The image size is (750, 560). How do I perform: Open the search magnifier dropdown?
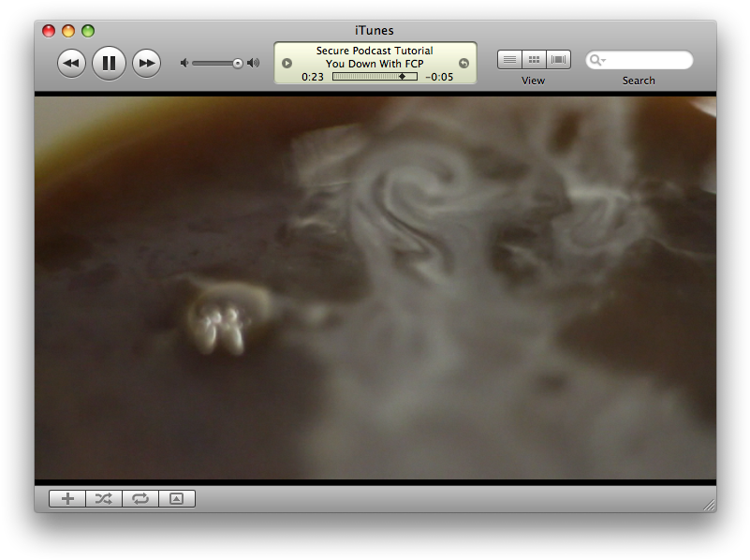point(596,60)
